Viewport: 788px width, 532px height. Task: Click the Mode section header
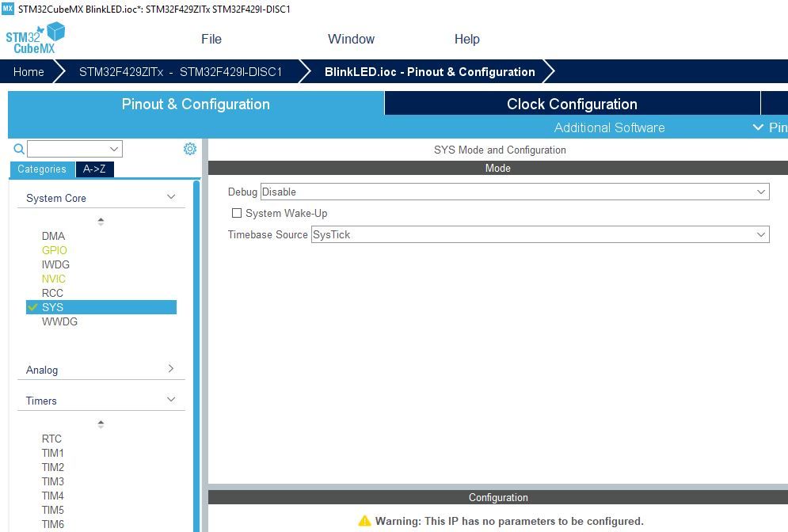pyautogui.click(x=498, y=169)
